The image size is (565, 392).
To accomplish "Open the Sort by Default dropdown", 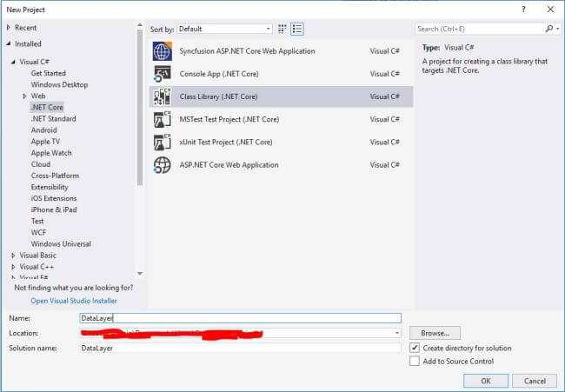I will tap(224, 29).
